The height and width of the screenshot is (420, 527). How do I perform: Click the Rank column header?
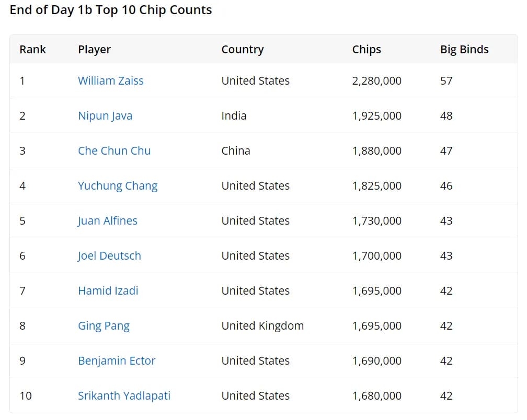pos(32,50)
